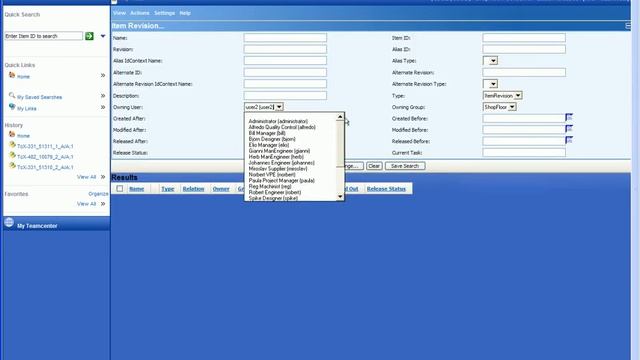Open the View menu

(119, 13)
